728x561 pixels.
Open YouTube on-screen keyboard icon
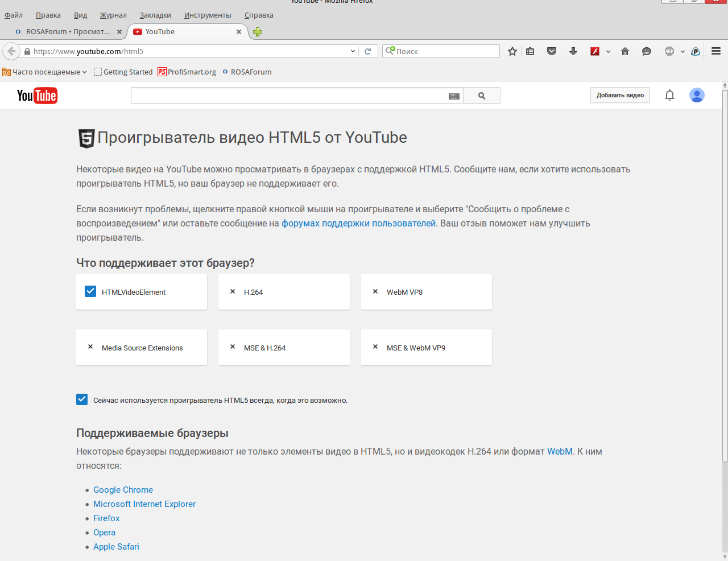coord(454,96)
